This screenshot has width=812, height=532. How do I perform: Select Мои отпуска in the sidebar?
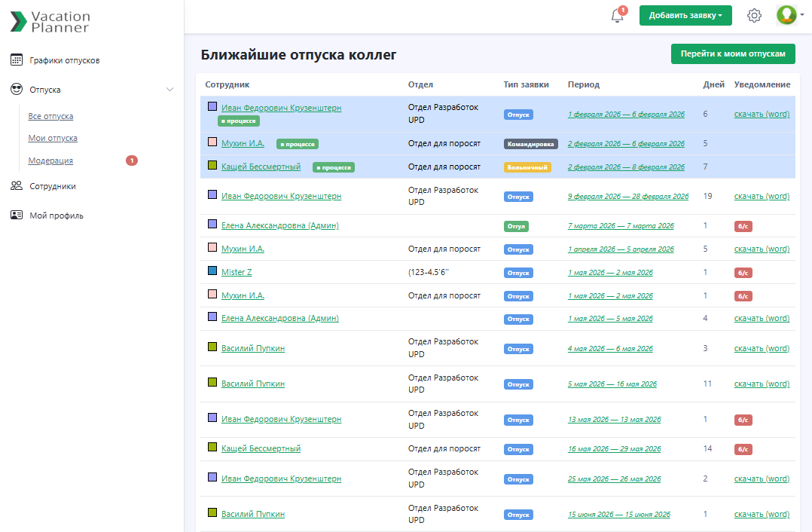[x=53, y=138]
